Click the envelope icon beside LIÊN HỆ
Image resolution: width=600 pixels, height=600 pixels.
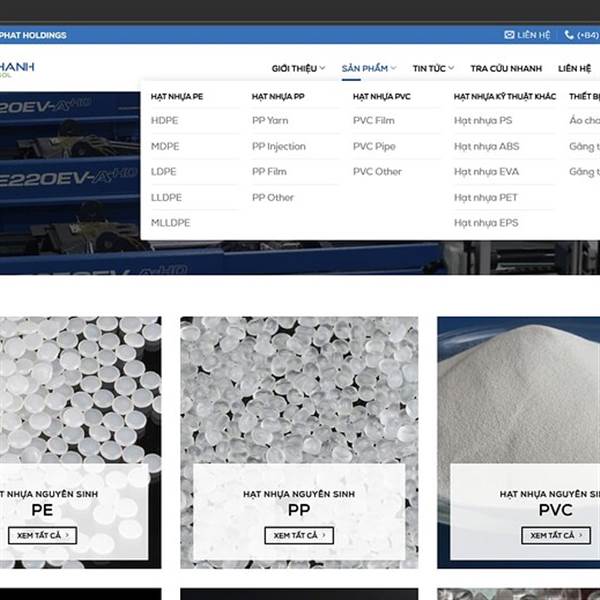coord(509,35)
